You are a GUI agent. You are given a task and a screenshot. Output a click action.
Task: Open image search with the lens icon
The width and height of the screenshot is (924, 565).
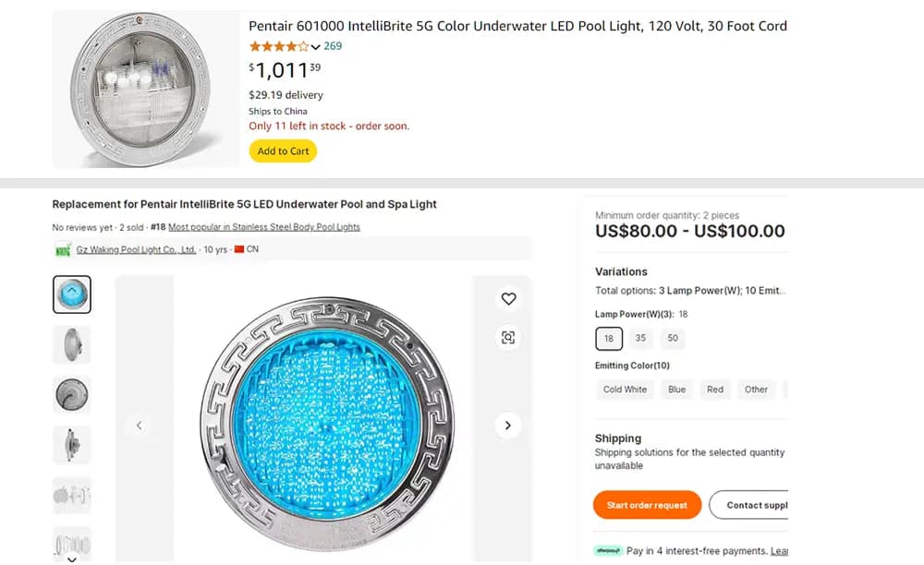point(507,338)
